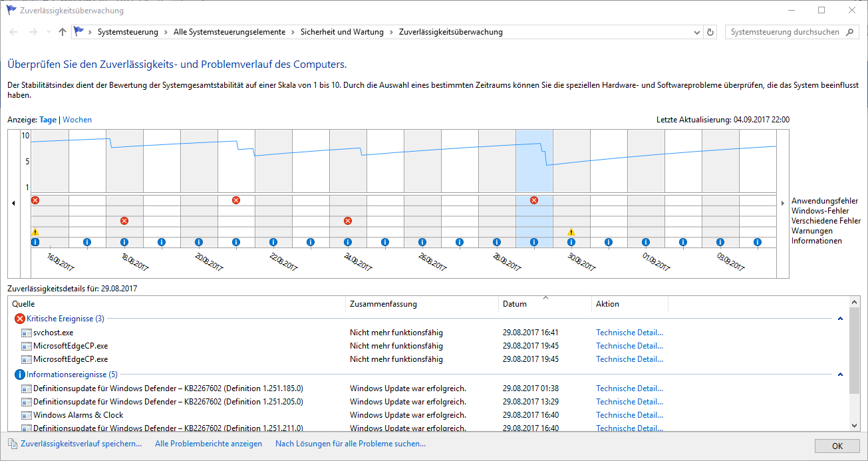Open Technische Details for Windows Alarms & Clock
This screenshot has height=461, width=868.
pos(629,415)
